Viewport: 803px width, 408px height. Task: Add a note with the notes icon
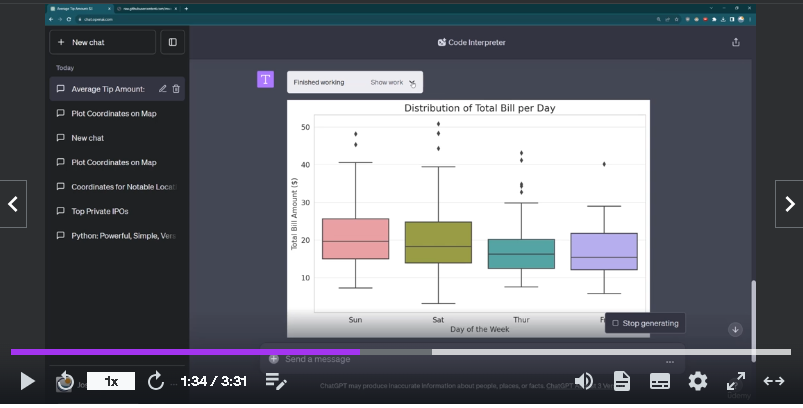click(276, 381)
